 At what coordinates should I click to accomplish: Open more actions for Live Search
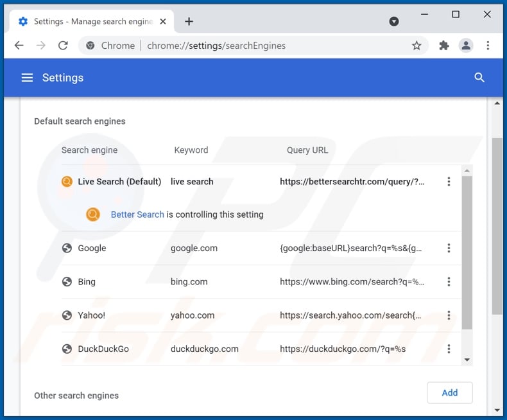(449, 182)
